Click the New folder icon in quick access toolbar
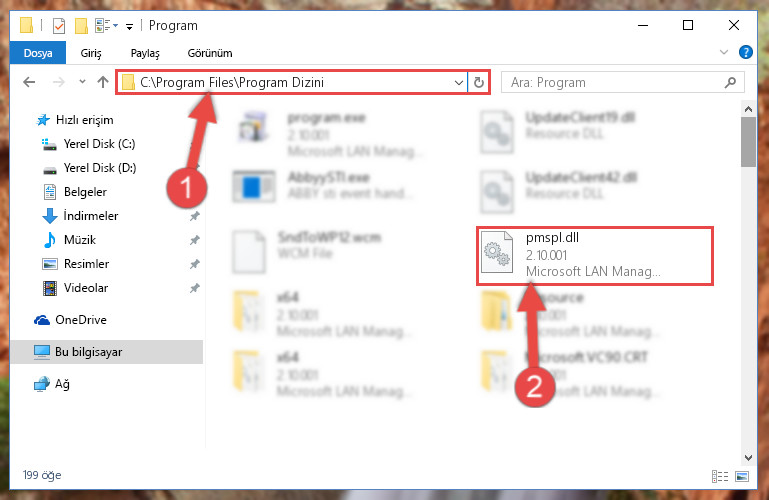This screenshot has width=769, height=500. [81, 25]
